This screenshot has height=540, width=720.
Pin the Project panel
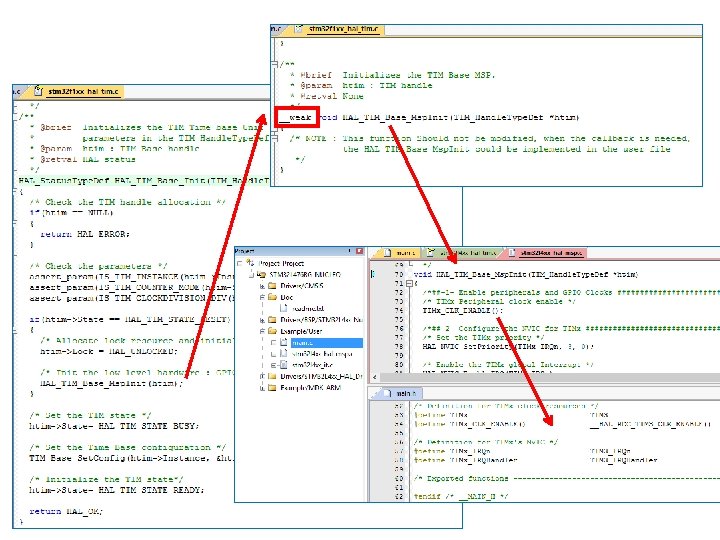[350, 251]
